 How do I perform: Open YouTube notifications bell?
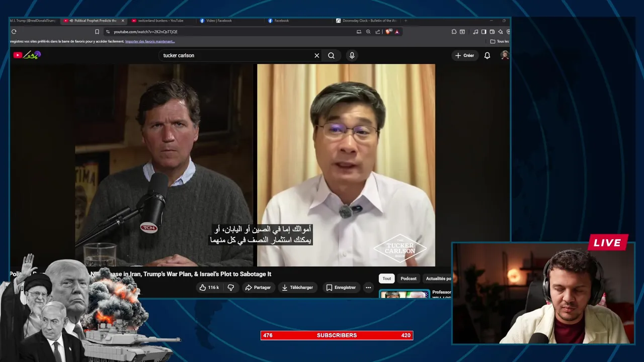click(x=487, y=55)
